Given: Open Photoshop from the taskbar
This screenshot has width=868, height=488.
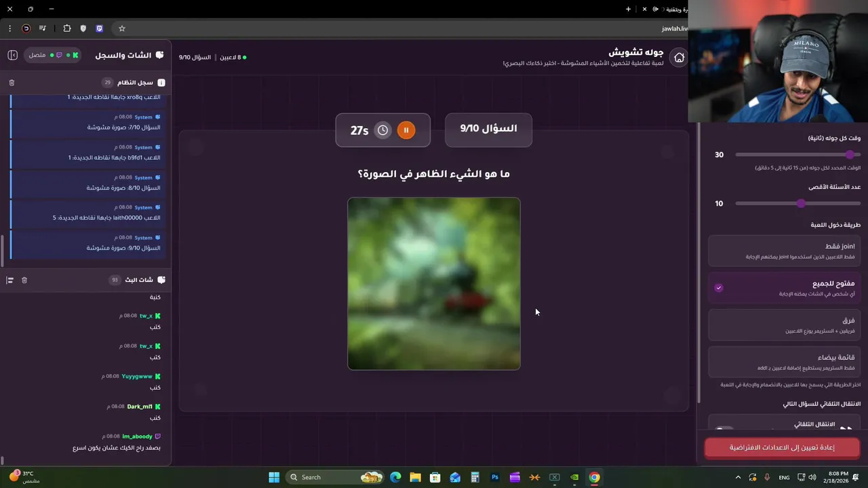Looking at the screenshot, I should click(x=495, y=477).
